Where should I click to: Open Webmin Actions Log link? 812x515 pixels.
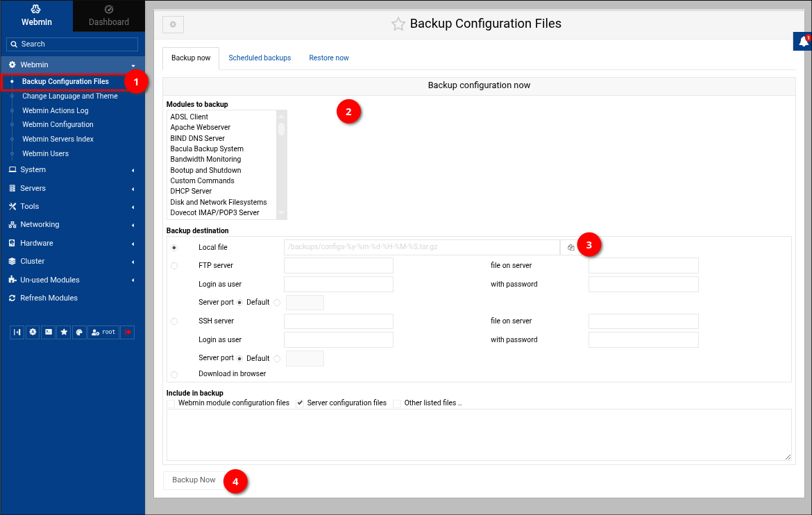[x=56, y=111]
